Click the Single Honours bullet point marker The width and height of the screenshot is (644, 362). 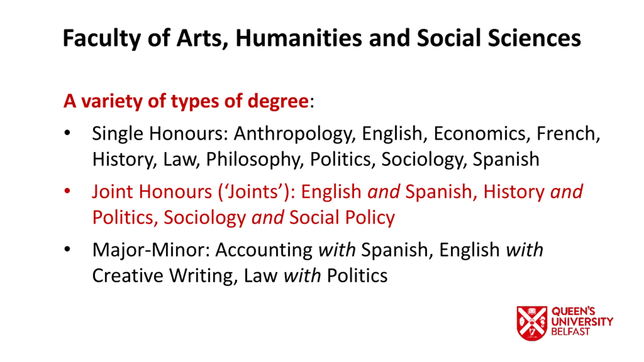tap(67, 133)
